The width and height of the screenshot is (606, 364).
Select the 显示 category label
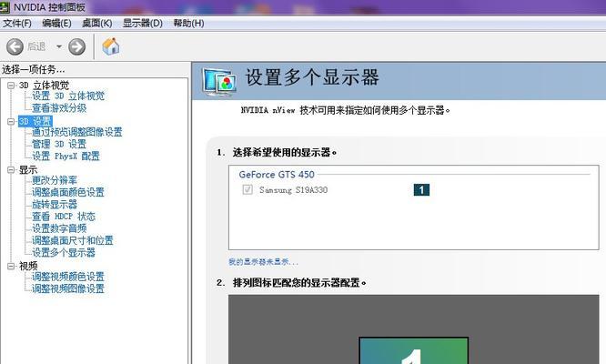(x=28, y=169)
